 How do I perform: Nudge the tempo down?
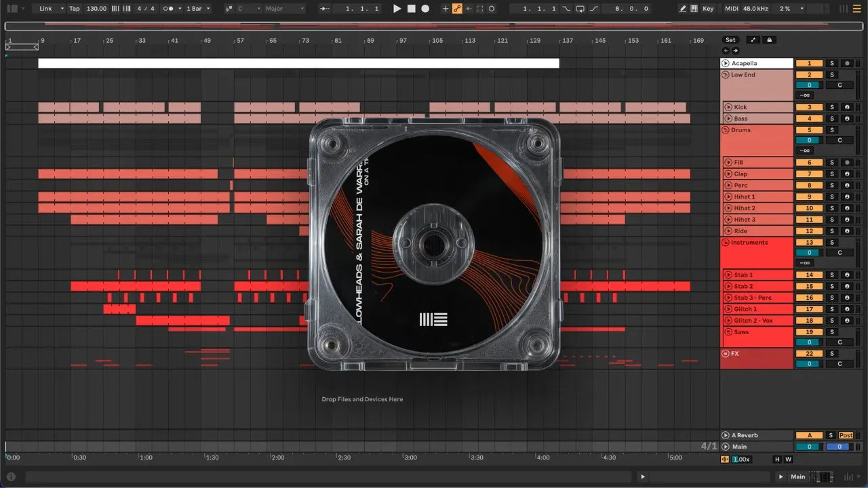[114, 9]
